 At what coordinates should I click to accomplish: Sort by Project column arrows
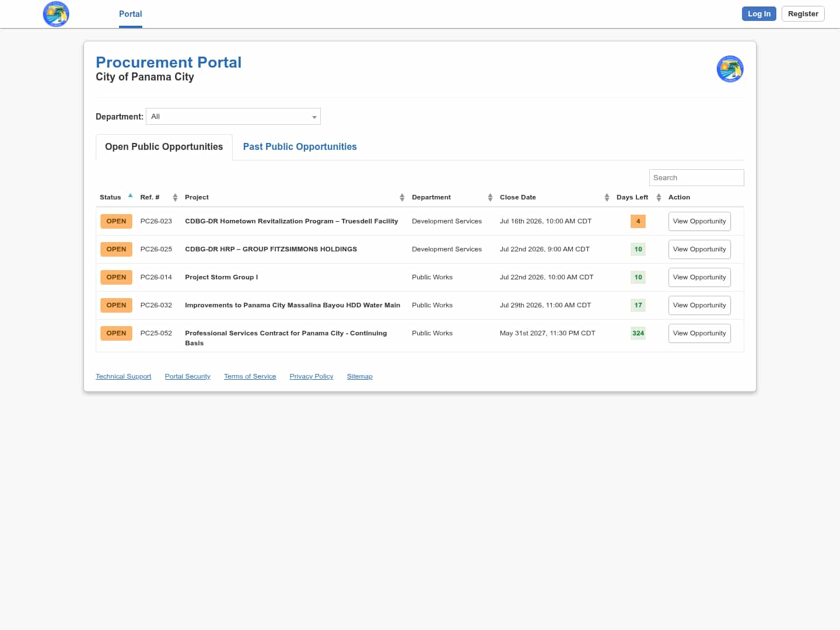coord(402,198)
